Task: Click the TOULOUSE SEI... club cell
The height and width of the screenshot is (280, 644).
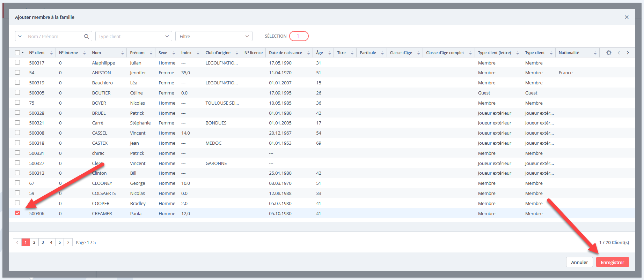Action: coord(222,103)
